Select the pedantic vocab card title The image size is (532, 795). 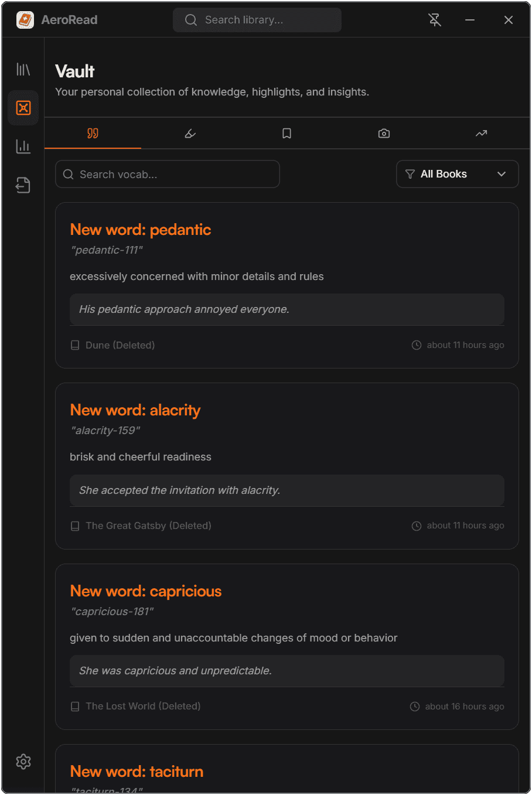[x=141, y=229]
